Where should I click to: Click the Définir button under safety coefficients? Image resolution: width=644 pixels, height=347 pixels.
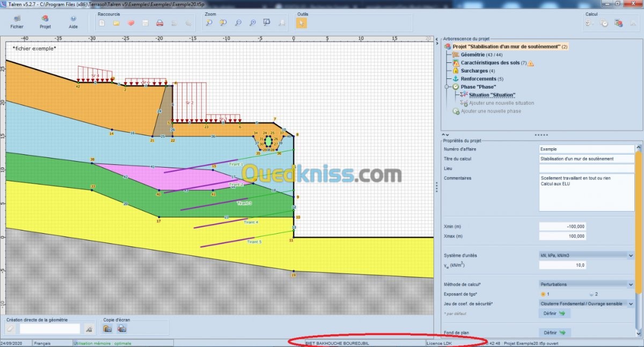coord(554,313)
